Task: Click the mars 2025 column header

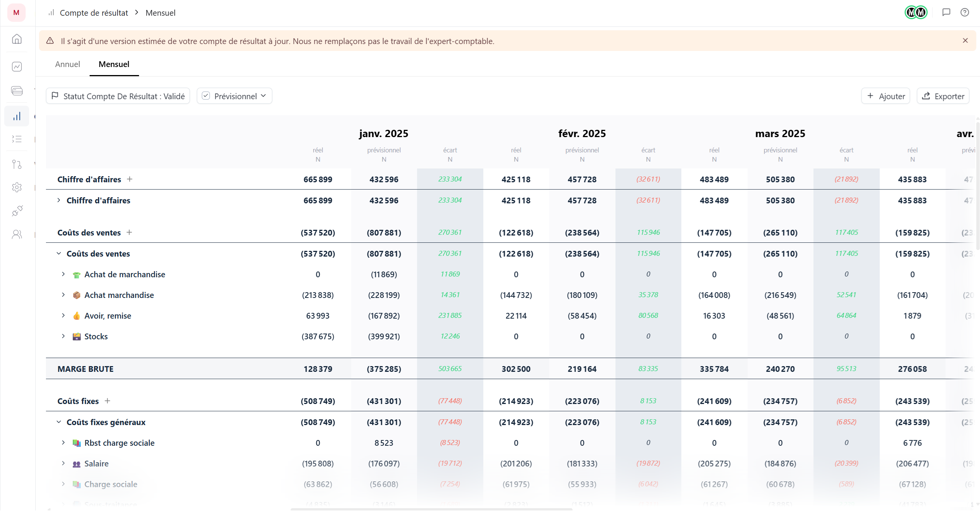Action: click(x=780, y=134)
